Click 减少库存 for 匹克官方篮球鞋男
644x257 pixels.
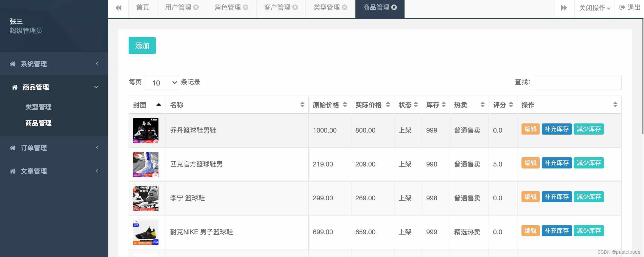tap(589, 163)
